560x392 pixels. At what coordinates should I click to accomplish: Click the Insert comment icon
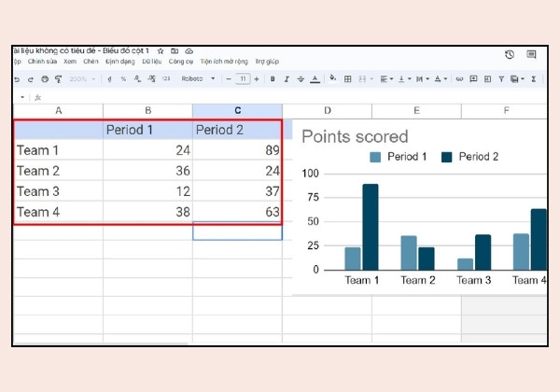click(x=473, y=78)
